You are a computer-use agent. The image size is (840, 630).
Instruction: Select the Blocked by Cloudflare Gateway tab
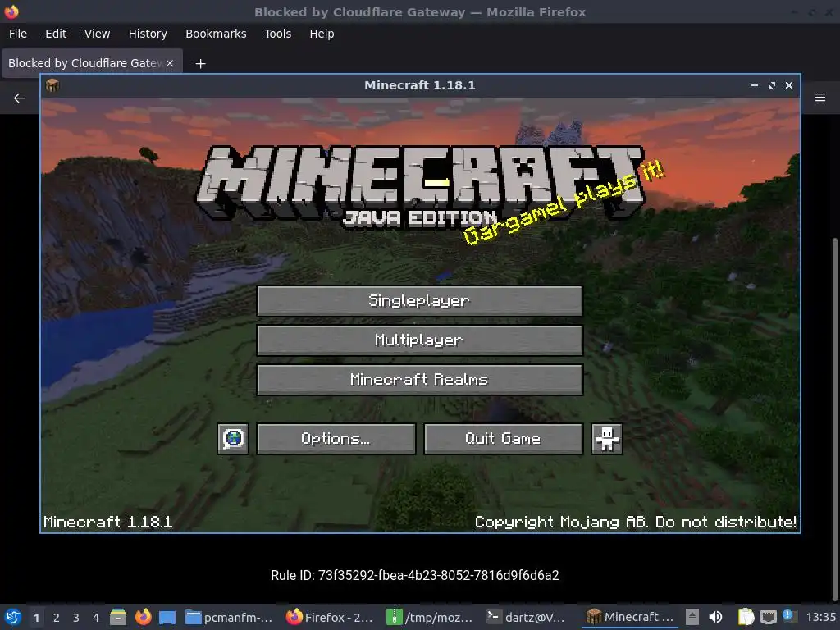[x=85, y=63]
